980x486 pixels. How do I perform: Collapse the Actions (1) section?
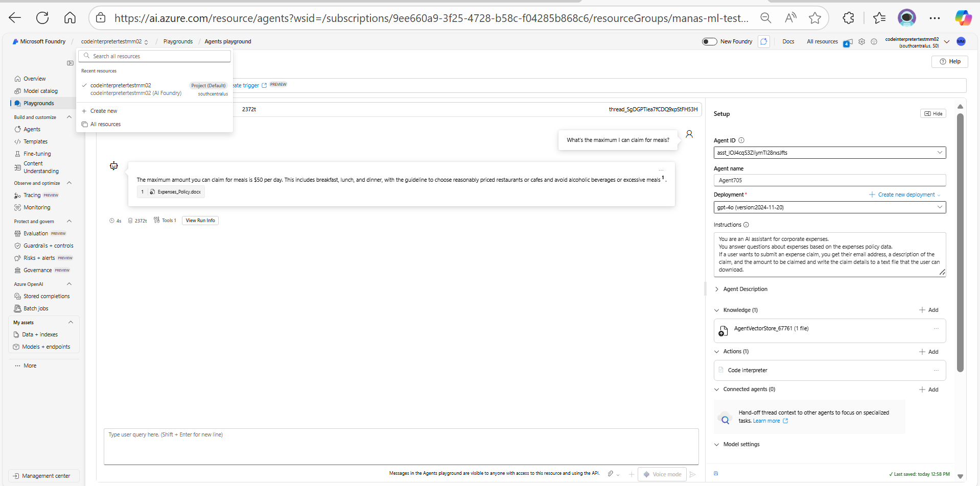[x=717, y=351]
